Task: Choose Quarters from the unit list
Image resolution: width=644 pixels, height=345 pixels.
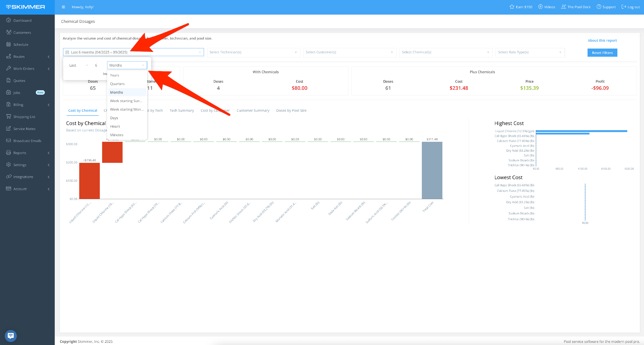Action: tap(117, 84)
